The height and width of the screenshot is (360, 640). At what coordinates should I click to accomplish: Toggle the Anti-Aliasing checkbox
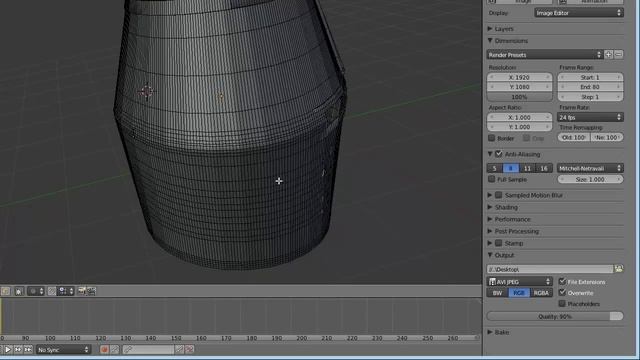tap(499, 154)
